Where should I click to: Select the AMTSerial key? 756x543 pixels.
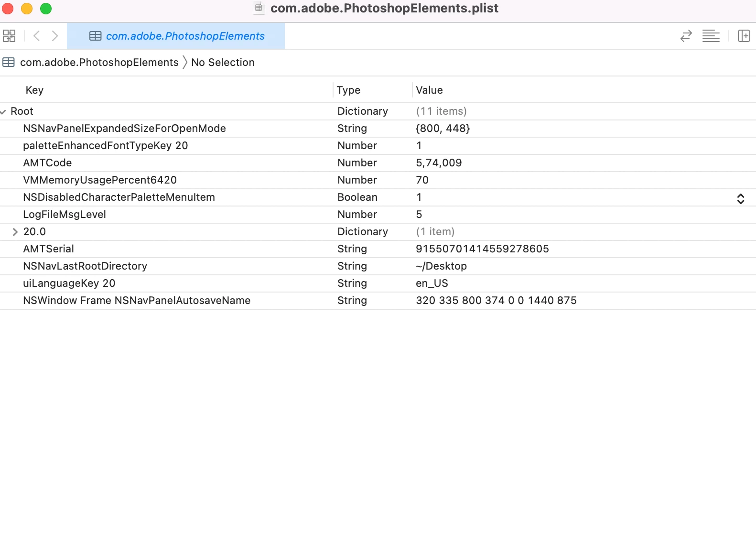coord(48,249)
